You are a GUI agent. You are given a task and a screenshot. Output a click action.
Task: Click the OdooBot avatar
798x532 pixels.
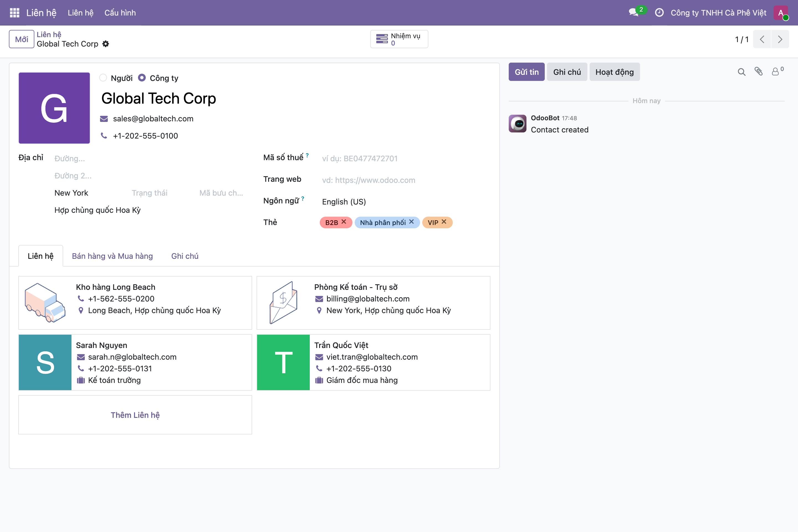point(517,124)
